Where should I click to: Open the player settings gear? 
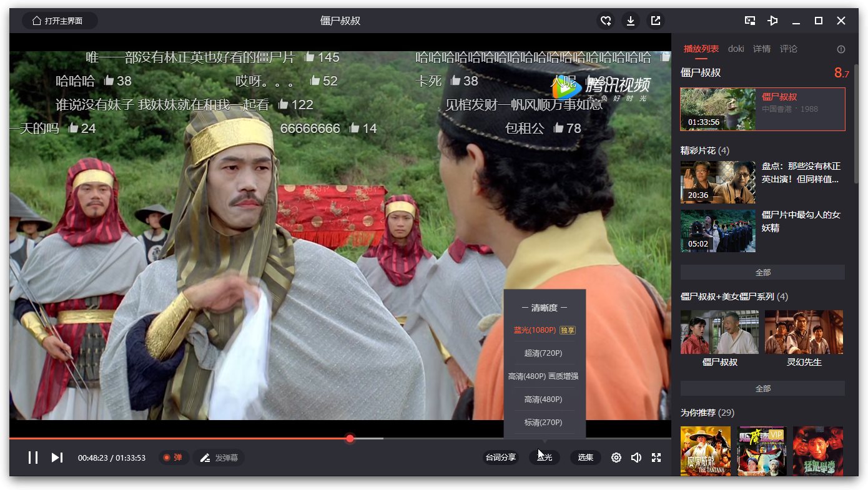[616, 458]
